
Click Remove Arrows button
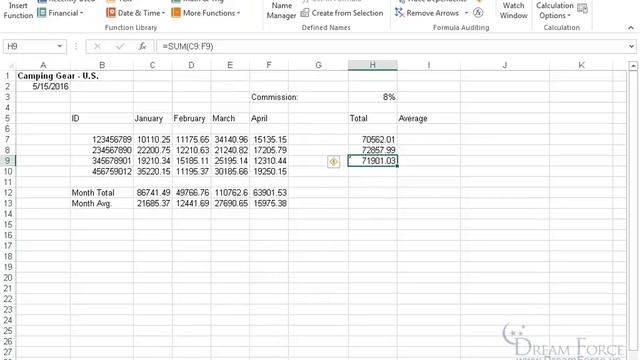tap(427, 13)
